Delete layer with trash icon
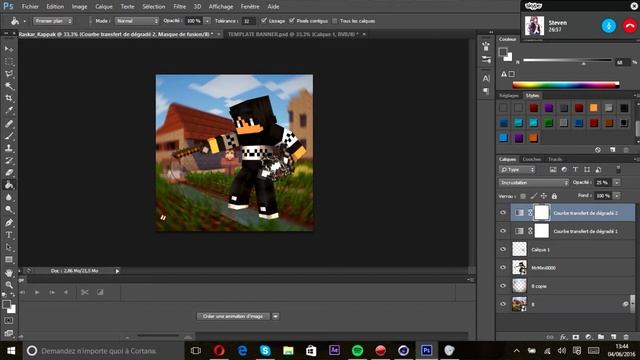 626,337
